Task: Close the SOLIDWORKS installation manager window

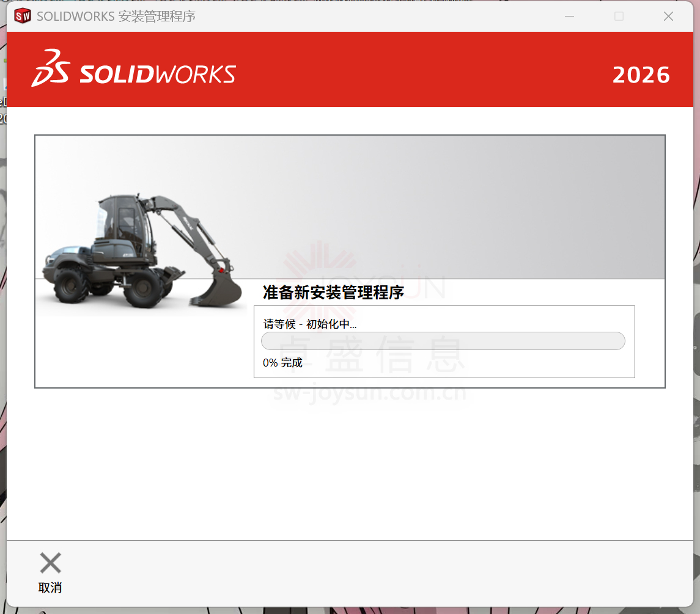Action: pyautogui.click(x=668, y=16)
